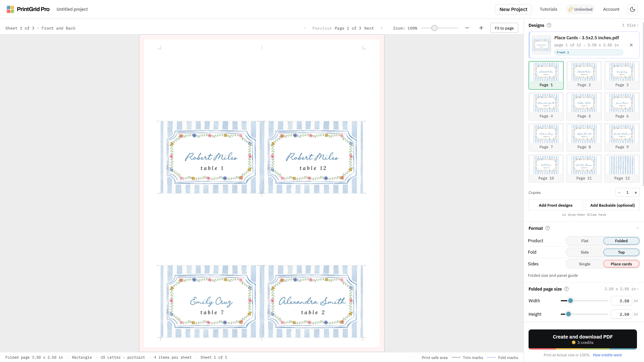Collapse Folded page size section

[x=638, y=289]
